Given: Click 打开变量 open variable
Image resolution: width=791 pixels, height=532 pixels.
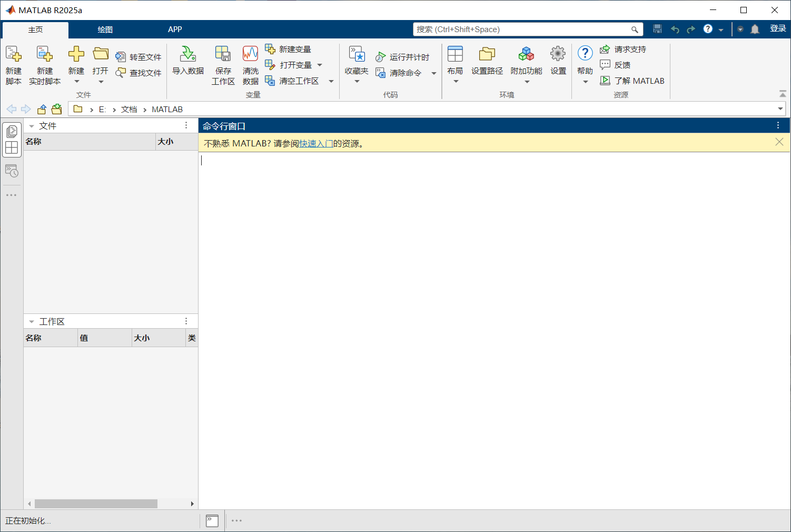Looking at the screenshot, I should 289,65.
